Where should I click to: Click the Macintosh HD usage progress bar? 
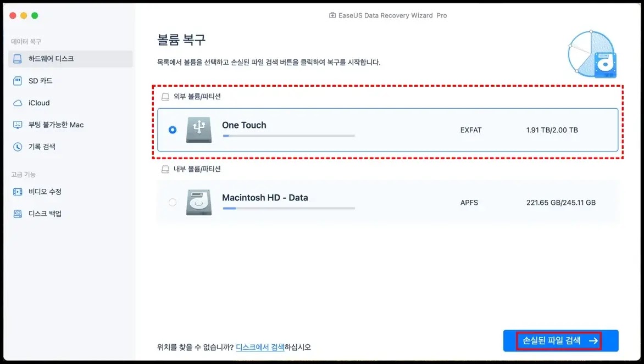coord(288,209)
